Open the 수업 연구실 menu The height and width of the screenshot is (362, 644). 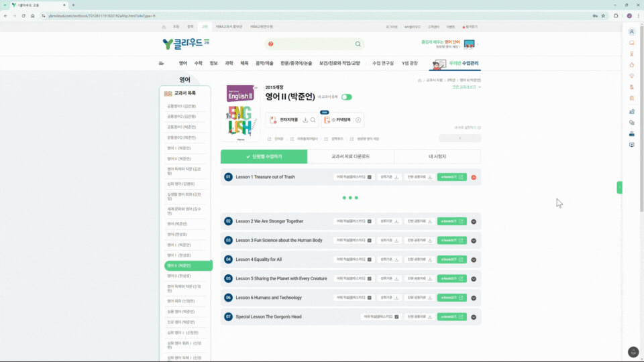383,63
